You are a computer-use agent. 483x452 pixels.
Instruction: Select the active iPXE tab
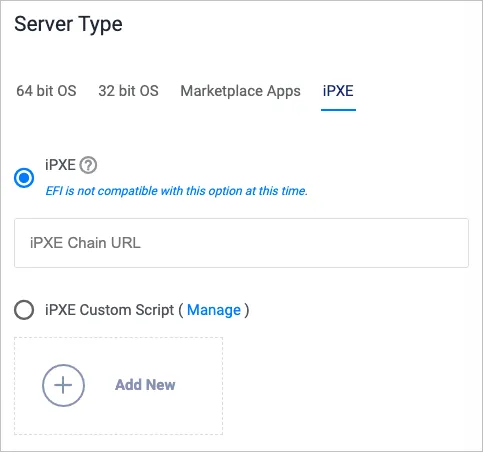[x=338, y=91]
